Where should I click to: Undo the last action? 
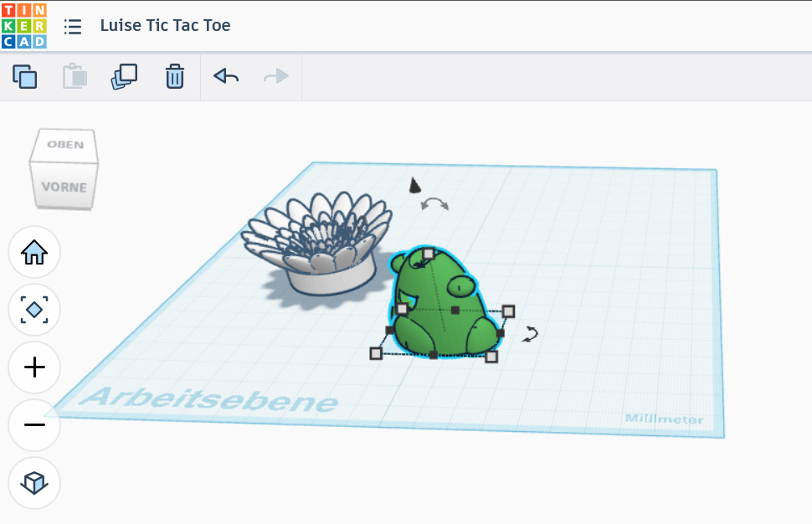[x=226, y=76]
